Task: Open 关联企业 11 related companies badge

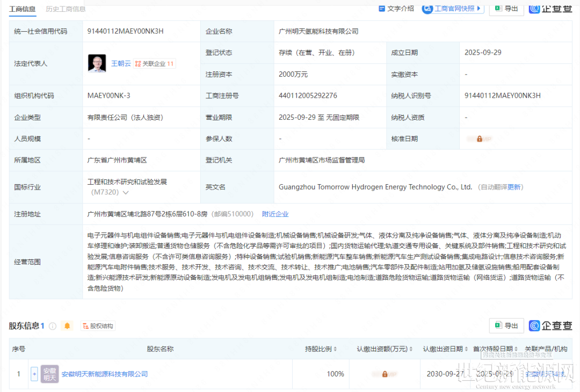Action: click(155, 63)
